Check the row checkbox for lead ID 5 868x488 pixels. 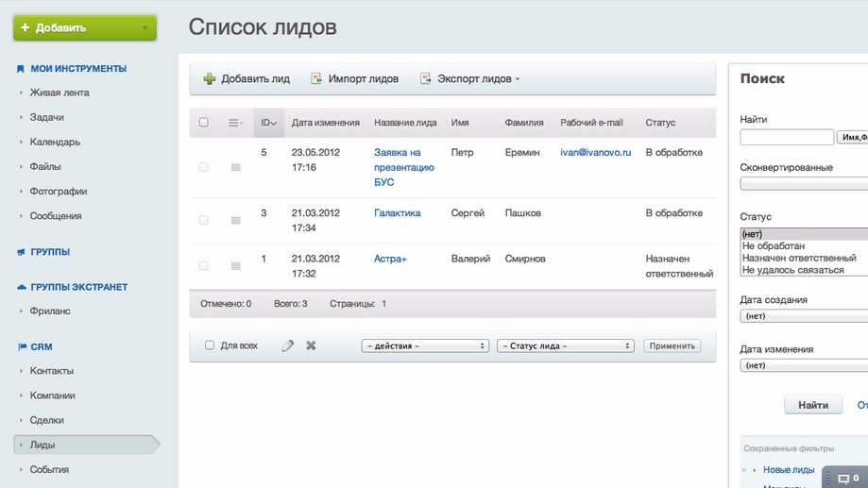point(204,167)
